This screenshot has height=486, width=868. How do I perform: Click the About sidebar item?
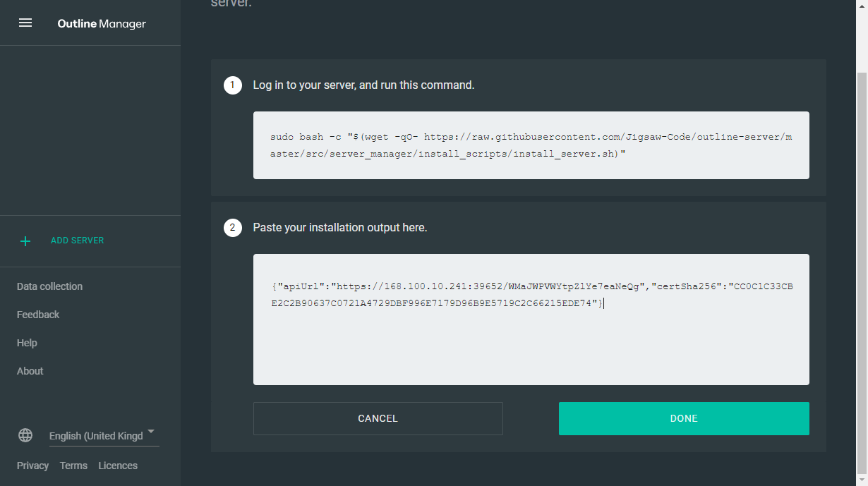point(30,370)
